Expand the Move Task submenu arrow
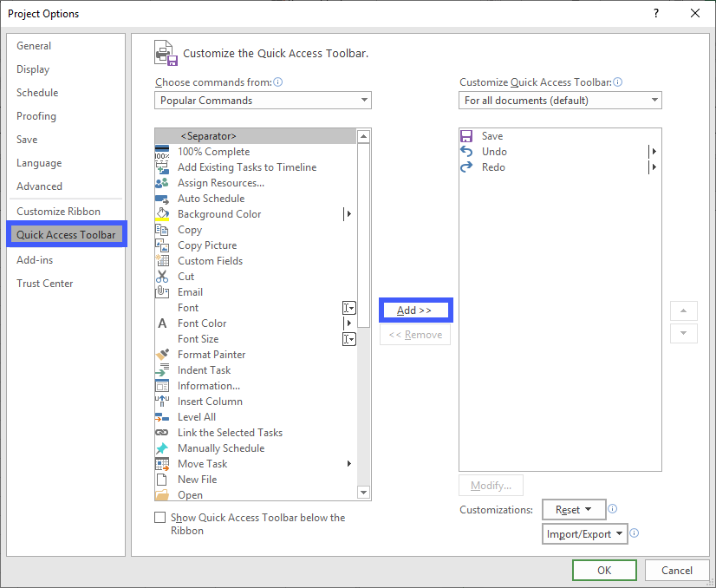This screenshot has height=588, width=716. [x=348, y=464]
